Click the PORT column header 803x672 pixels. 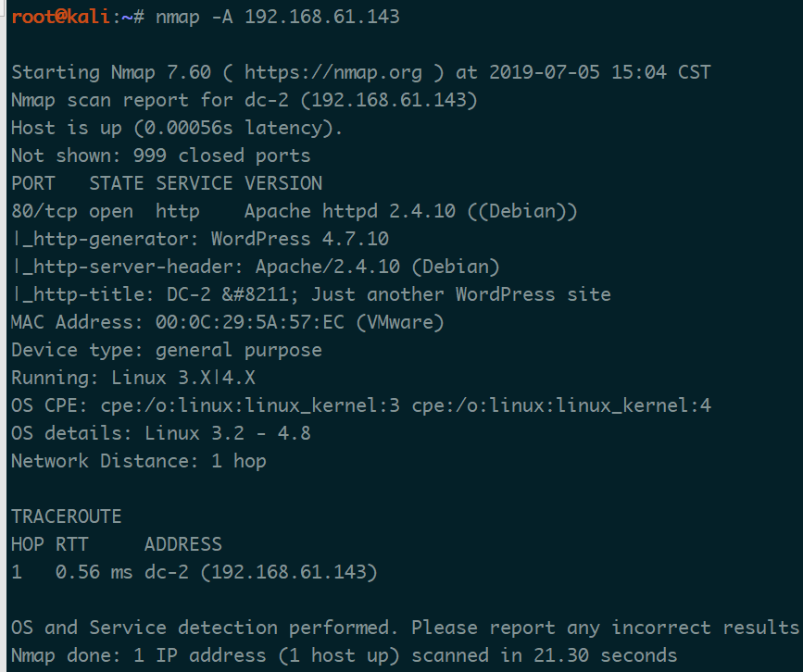(x=33, y=183)
